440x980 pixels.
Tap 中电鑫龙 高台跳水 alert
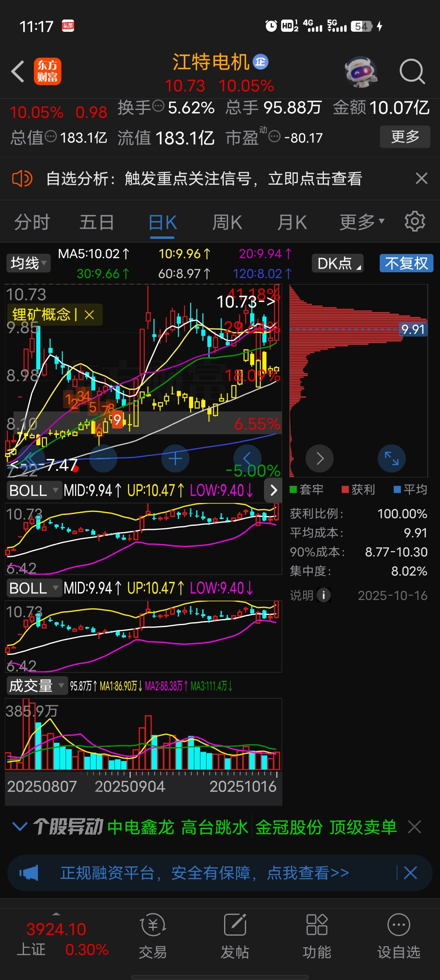pos(178,827)
